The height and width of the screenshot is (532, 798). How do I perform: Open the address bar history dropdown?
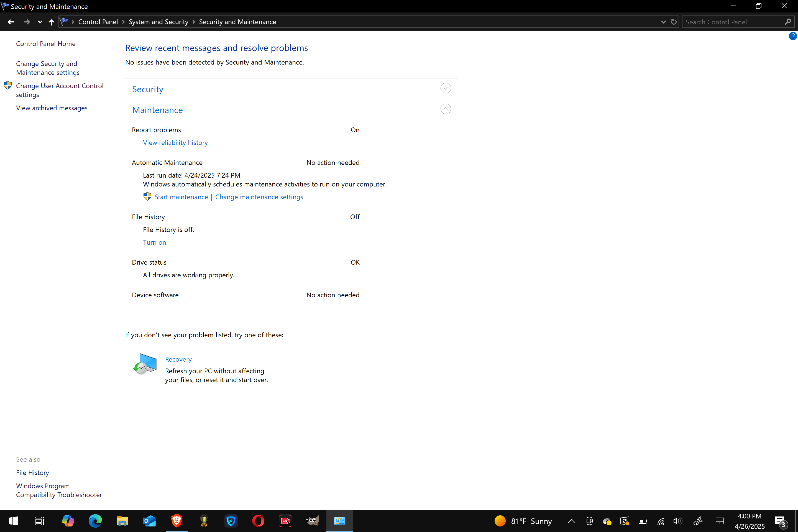(663, 22)
